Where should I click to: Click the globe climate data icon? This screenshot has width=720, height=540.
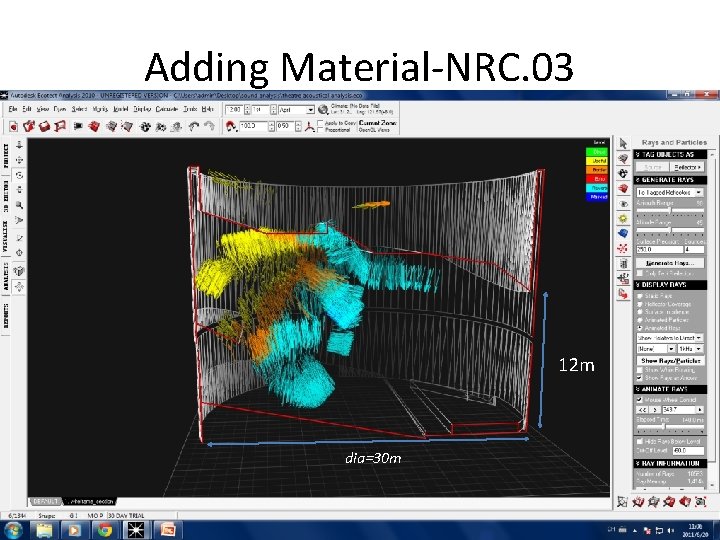[x=323, y=109]
